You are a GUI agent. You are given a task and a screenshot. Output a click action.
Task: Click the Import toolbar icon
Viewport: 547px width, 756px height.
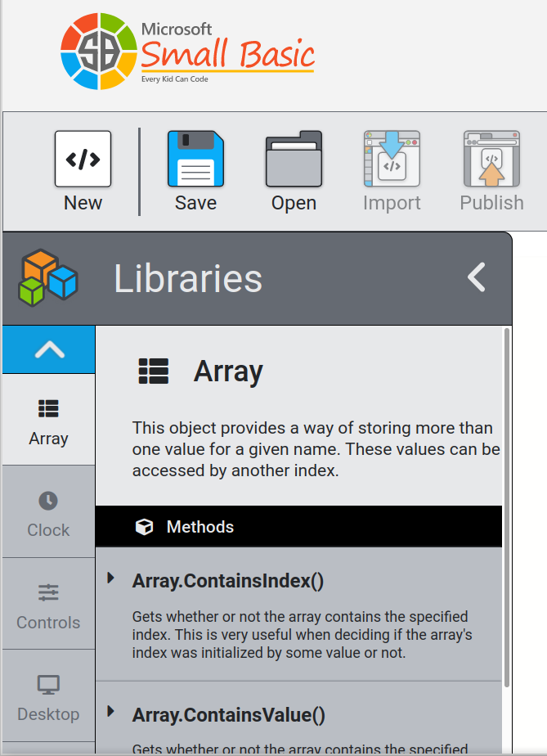pyautogui.click(x=392, y=159)
